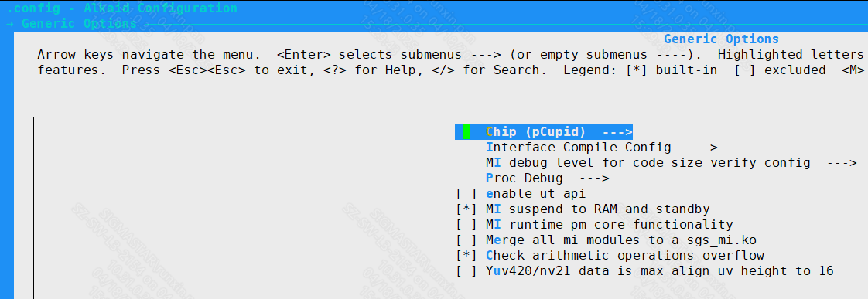This screenshot has width=868, height=299.
Task: Click the Generic Options breadcrumb in header
Action: (79, 24)
